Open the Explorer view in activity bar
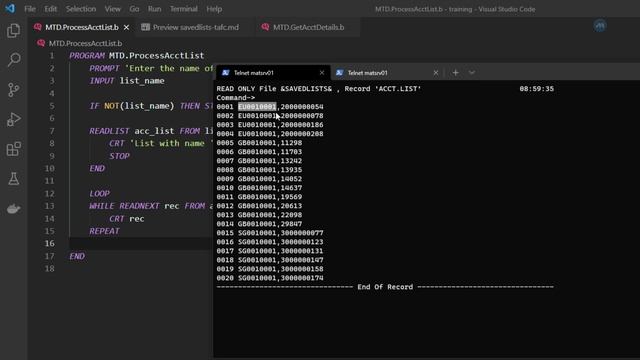Viewport: 640px width, 360px height. click(x=13, y=31)
